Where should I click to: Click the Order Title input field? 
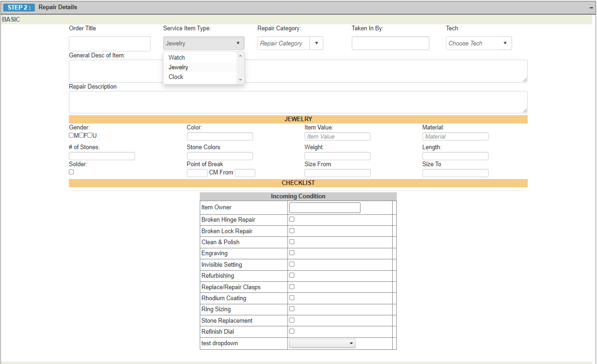[110, 44]
